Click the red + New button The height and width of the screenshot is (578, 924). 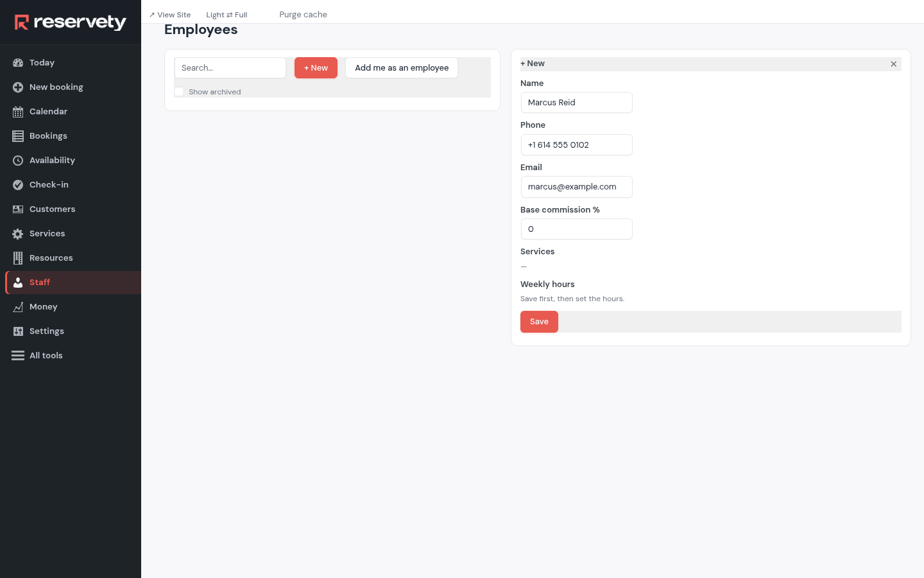coord(316,68)
